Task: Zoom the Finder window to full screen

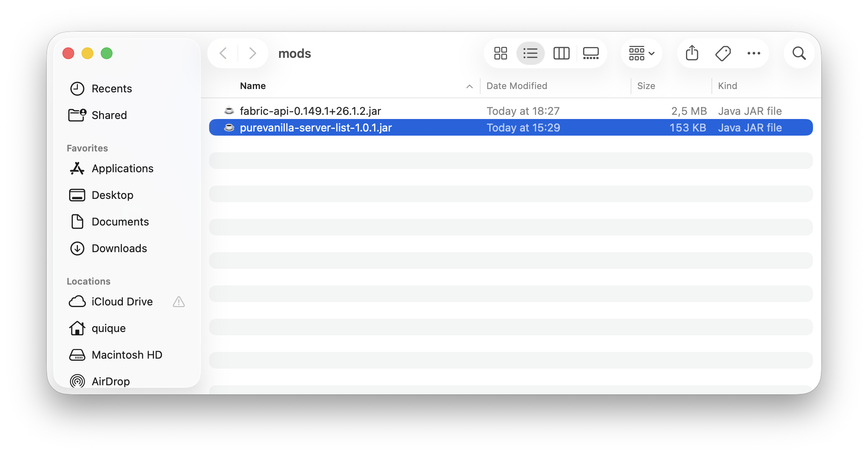Action: pos(107,53)
